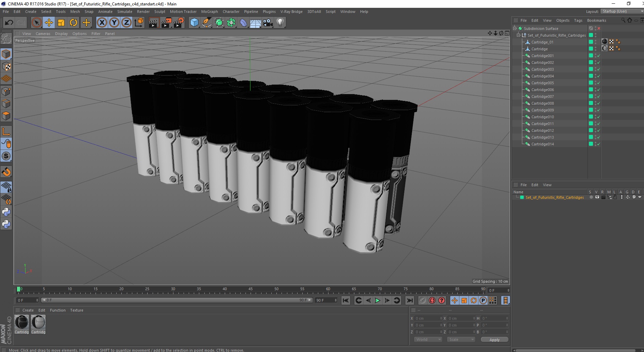Toggle enable check for Cartridge014

click(599, 144)
